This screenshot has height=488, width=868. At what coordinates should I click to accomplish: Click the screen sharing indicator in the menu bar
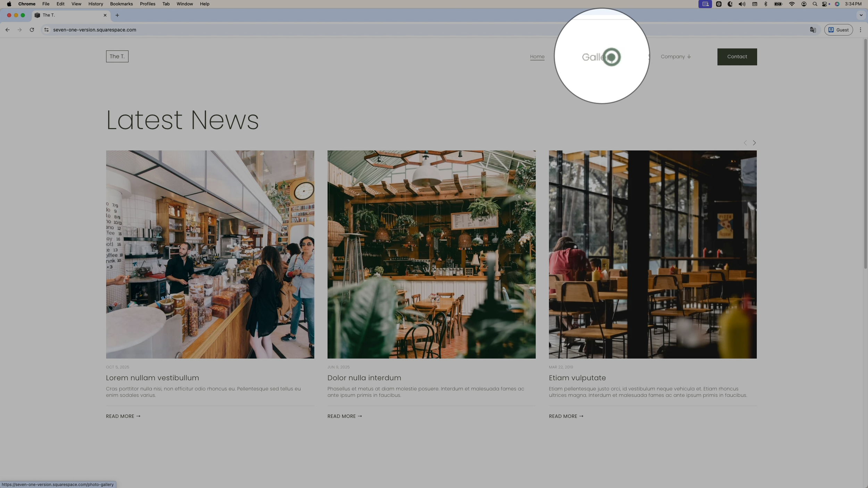click(x=705, y=4)
